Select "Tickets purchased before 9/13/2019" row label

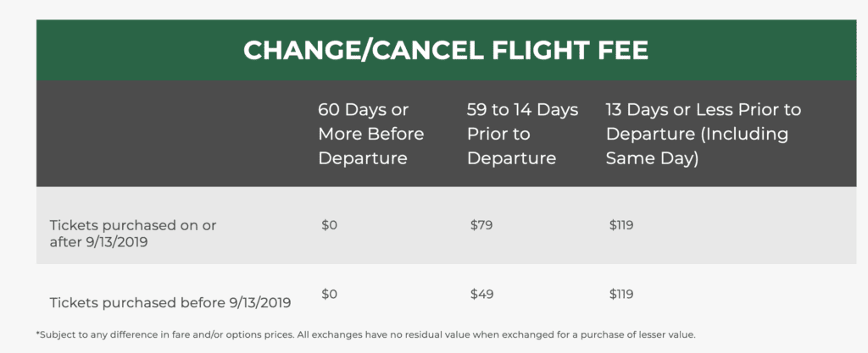[x=170, y=302]
